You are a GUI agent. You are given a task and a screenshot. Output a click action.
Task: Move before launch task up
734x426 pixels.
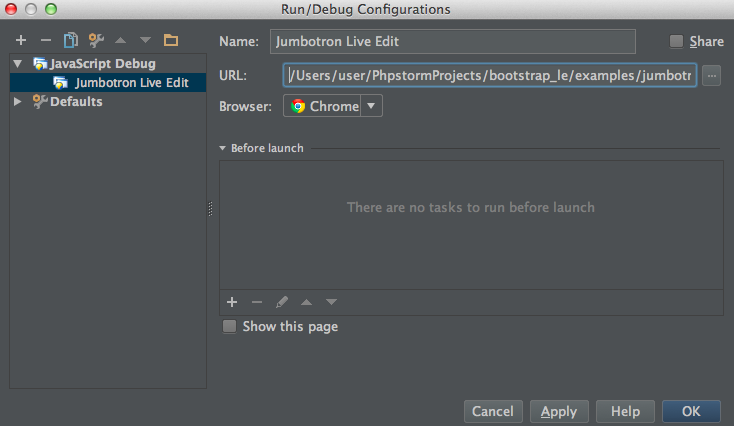coord(306,302)
